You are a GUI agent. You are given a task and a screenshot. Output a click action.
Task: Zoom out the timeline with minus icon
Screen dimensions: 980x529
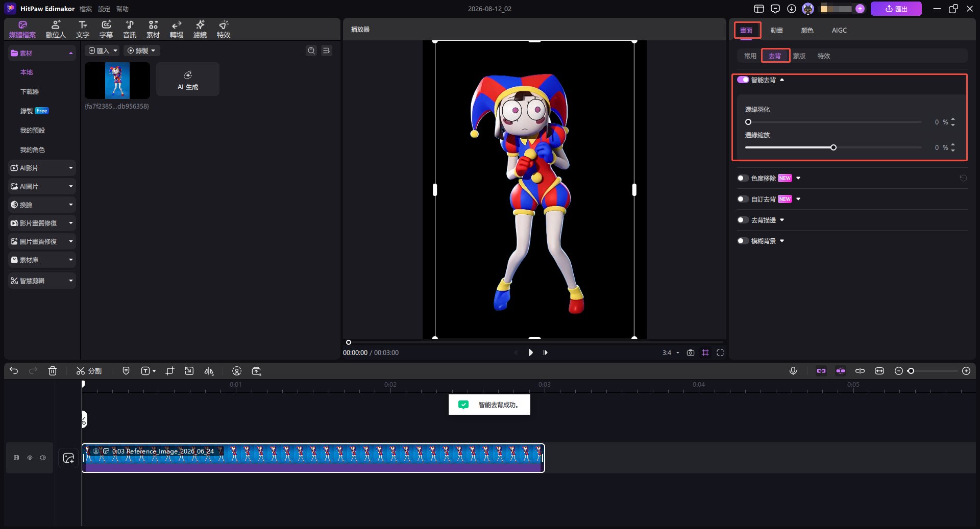(899, 371)
